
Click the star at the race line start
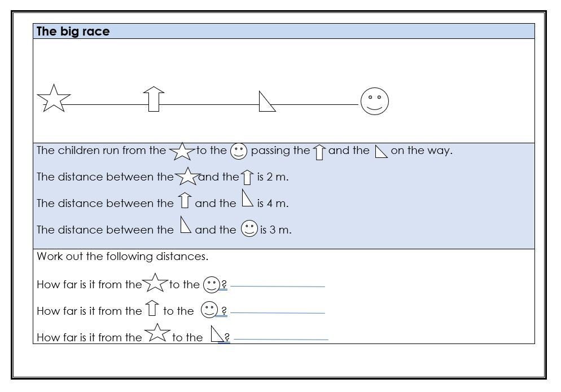[54, 99]
